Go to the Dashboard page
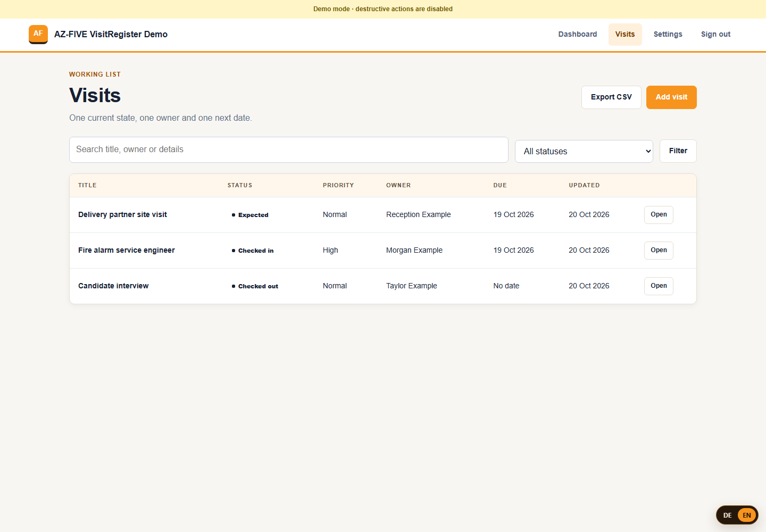This screenshot has width=766, height=532. point(578,35)
